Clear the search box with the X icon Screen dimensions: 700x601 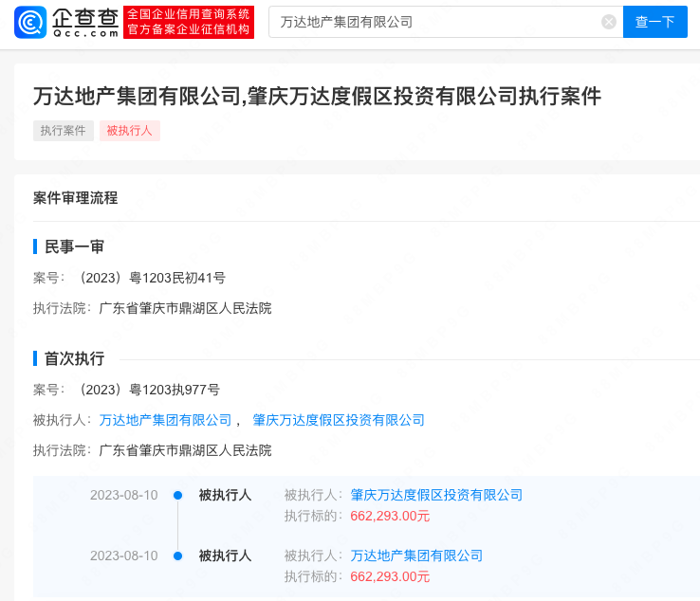click(609, 22)
